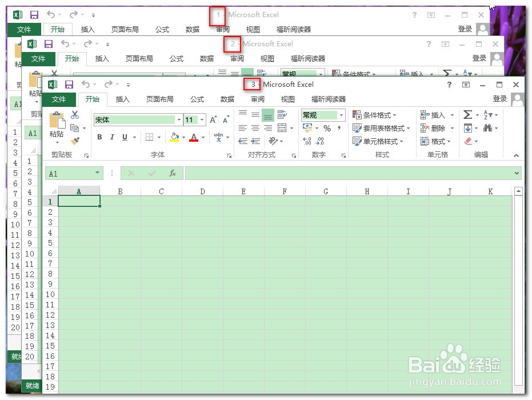Select the Format Painter tool
The width and height of the screenshot is (532, 400).
74,141
